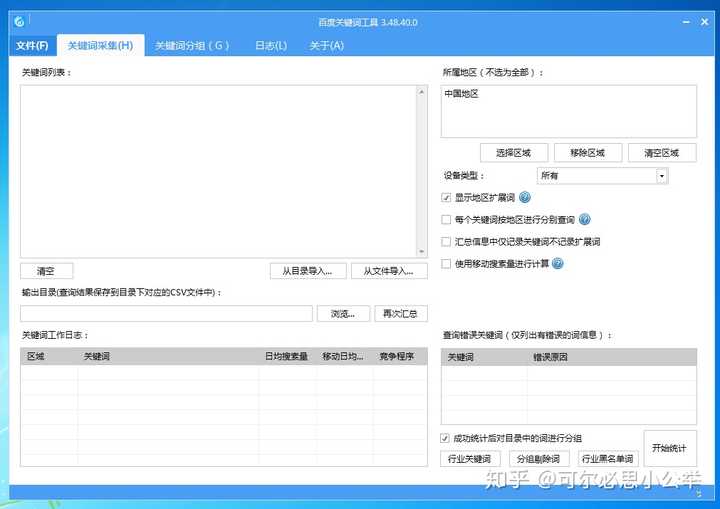Open help icon next to 显示地区扩展词
Image resolution: width=720 pixels, height=509 pixels.
click(525, 198)
